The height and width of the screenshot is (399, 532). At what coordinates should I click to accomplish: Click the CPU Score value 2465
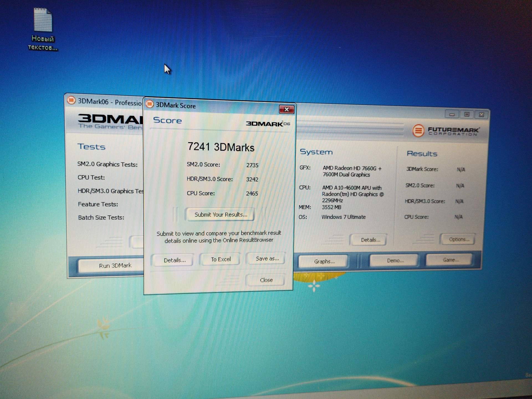[252, 193]
